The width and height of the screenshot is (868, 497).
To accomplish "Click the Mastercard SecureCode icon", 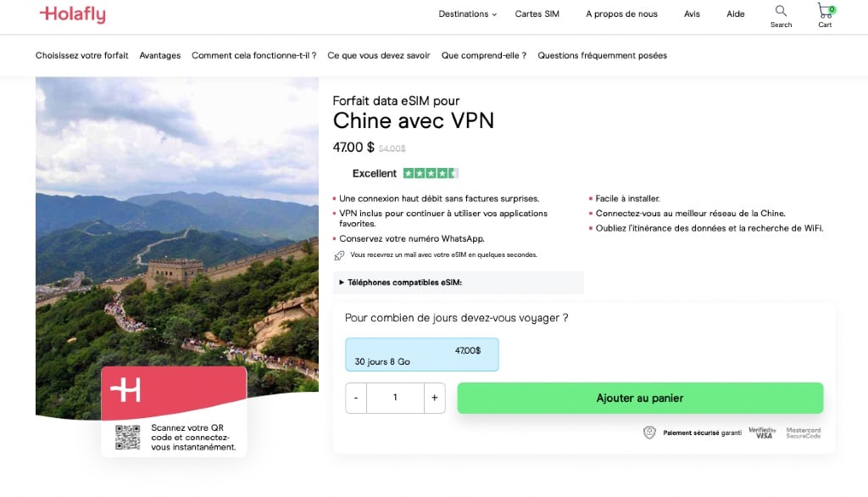I will coord(804,432).
